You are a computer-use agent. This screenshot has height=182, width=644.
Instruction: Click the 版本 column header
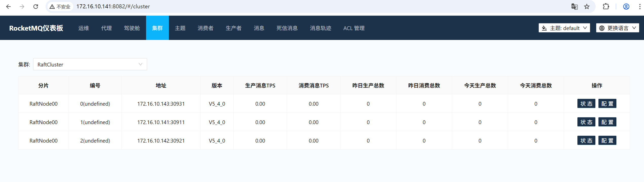(217, 85)
